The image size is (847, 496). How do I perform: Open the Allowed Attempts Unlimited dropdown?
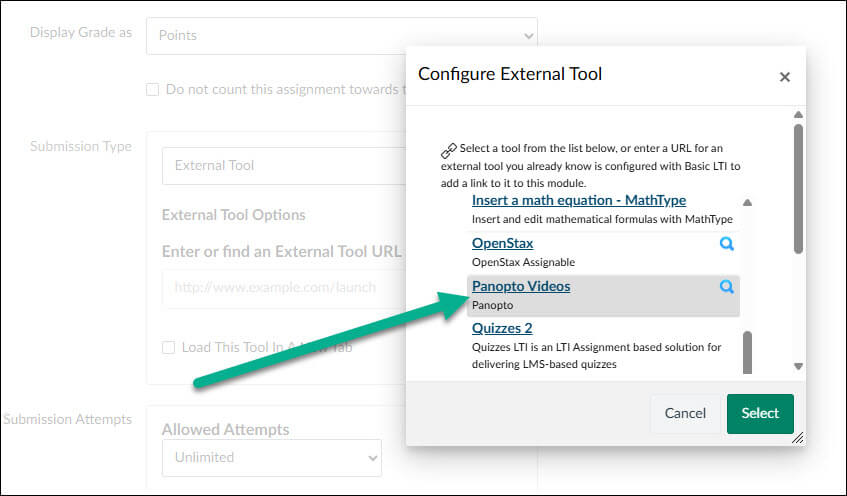[x=272, y=458]
